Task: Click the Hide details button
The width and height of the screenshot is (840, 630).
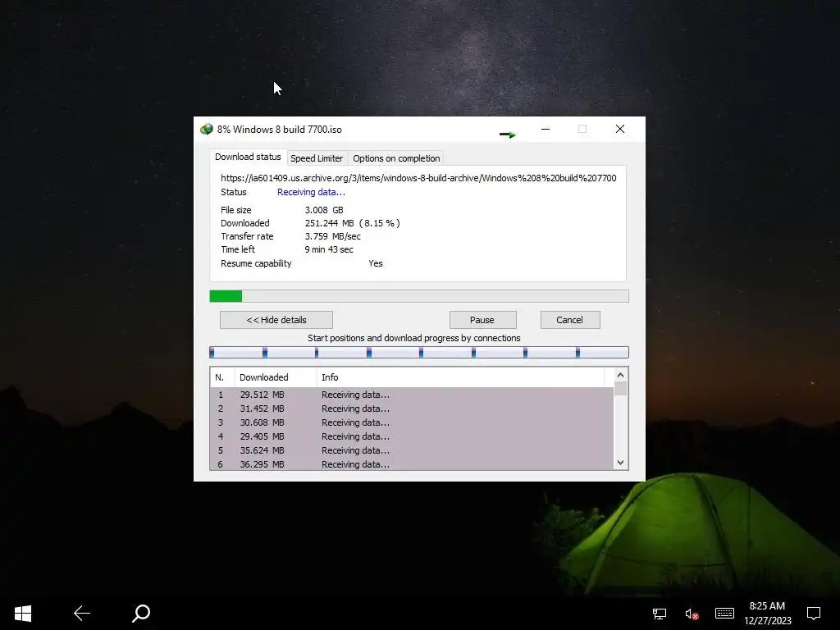Action: [276, 320]
